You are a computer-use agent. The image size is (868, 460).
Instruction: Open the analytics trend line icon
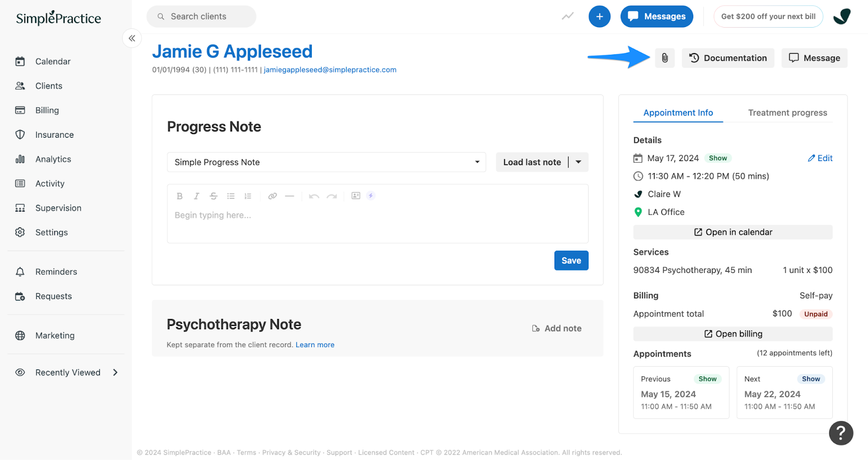[x=567, y=16]
